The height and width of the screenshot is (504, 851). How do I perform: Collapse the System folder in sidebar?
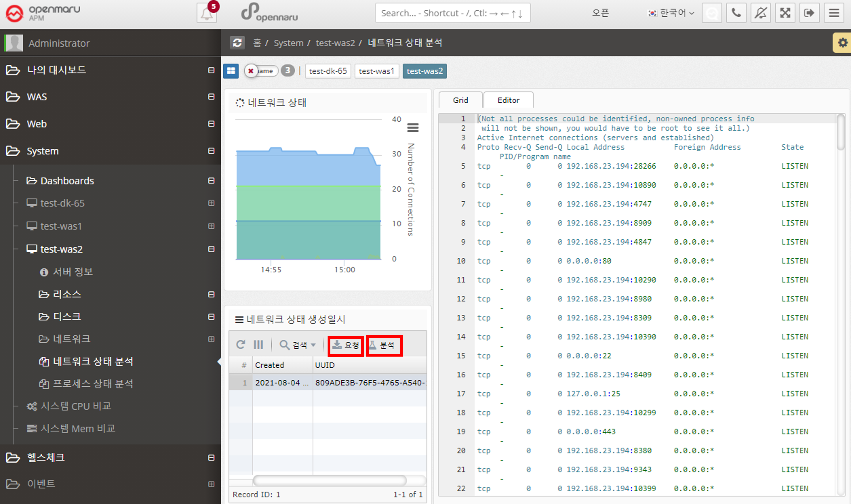(x=211, y=151)
